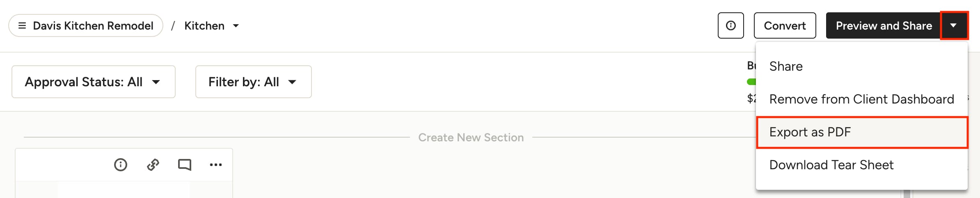
Task: Open the card info icon
Action: (x=120, y=165)
